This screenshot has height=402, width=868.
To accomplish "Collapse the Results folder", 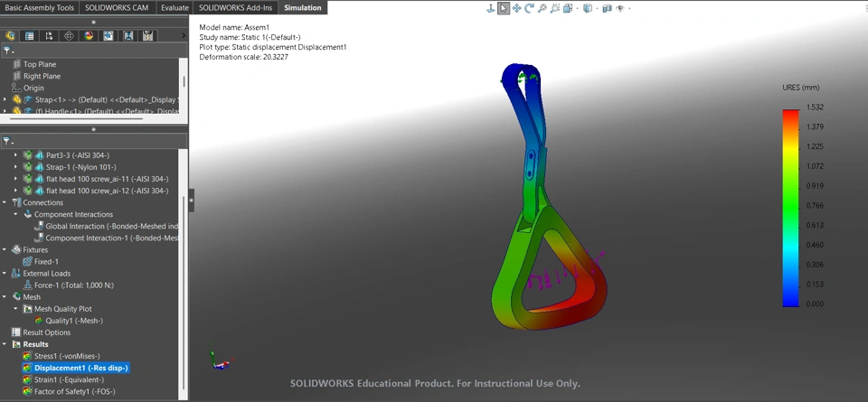I will 5,344.
